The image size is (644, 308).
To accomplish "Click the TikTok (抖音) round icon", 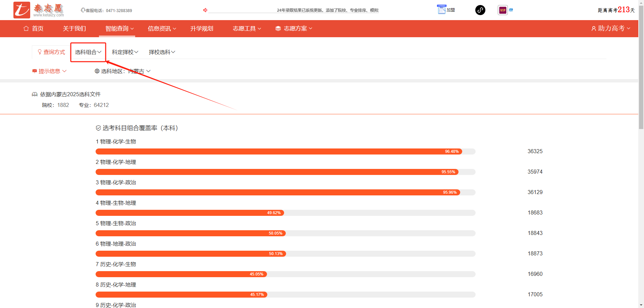I will click(x=480, y=10).
